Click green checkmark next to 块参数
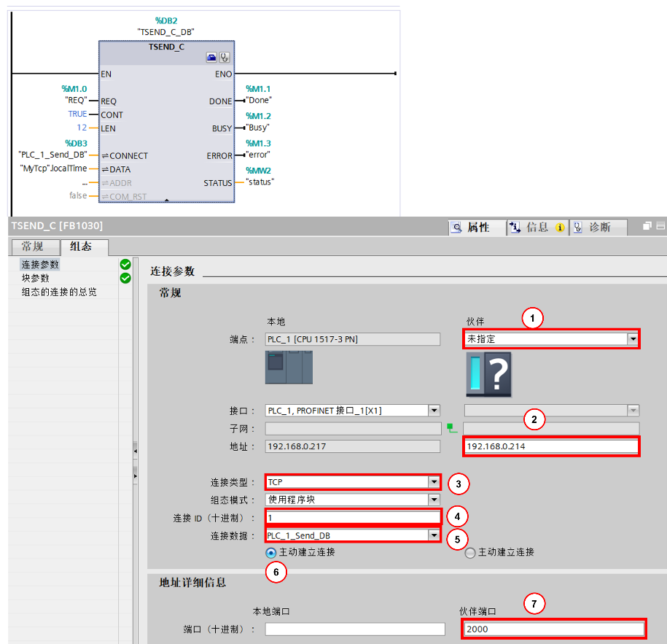Screen dimensions: 667x644 [125, 278]
